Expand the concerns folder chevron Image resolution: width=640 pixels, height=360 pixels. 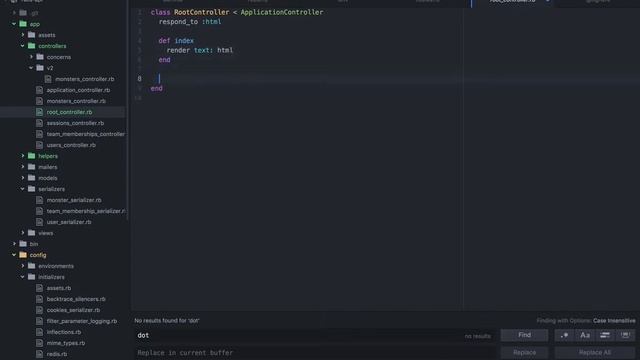[x=31, y=57]
